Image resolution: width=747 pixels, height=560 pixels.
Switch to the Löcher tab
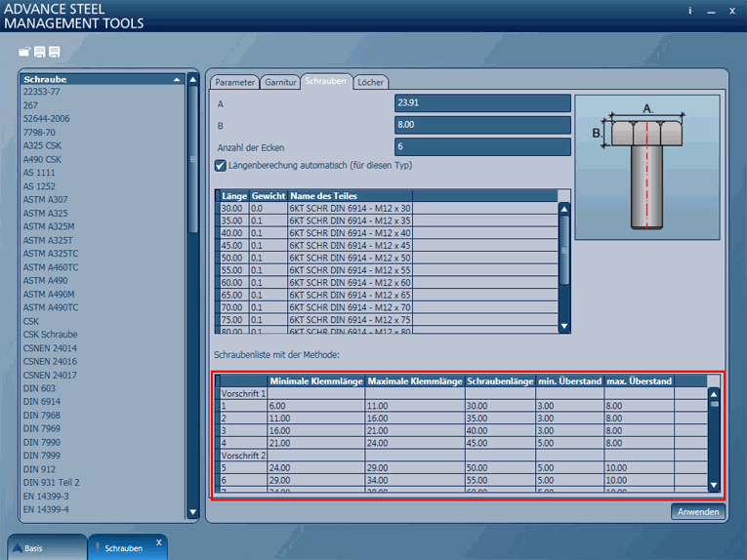point(370,82)
